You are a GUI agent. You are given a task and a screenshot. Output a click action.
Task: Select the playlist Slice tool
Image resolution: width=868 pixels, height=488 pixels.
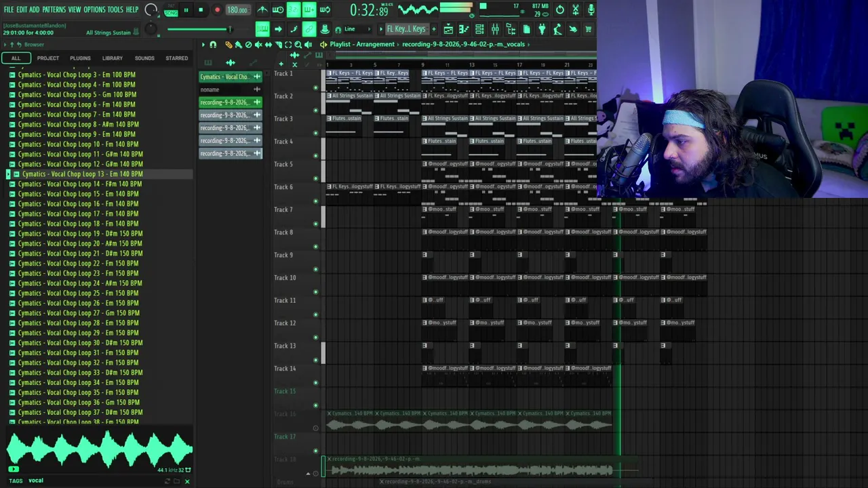click(278, 45)
